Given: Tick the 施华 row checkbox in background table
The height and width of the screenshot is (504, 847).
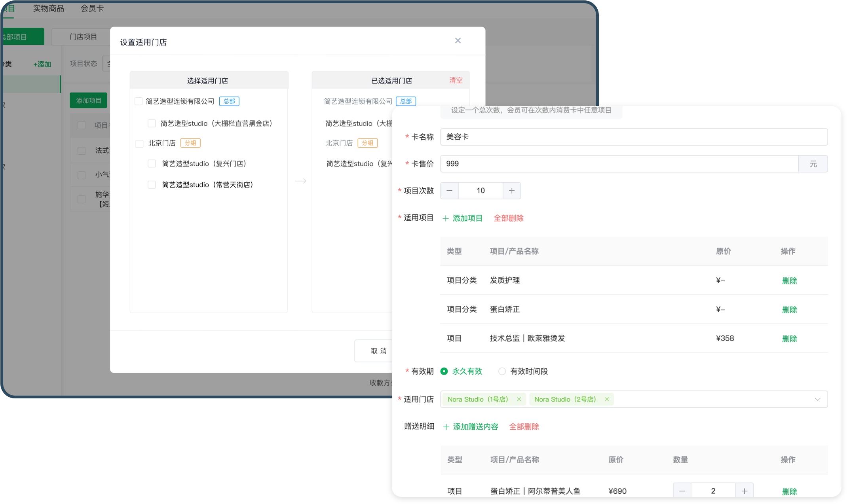Looking at the screenshot, I should point(82,199).
